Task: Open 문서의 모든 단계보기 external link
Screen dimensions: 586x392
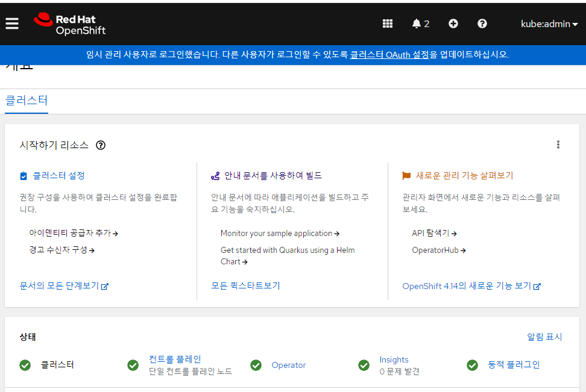Action: [64, 286]
